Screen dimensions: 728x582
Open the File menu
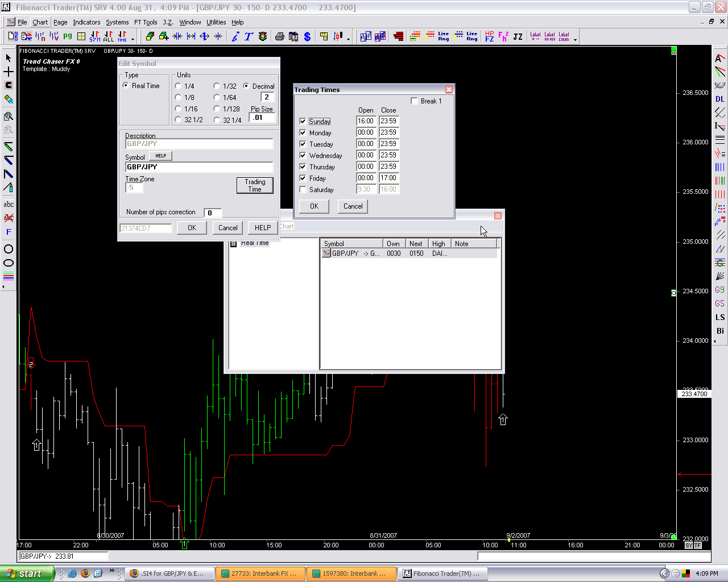22,22
